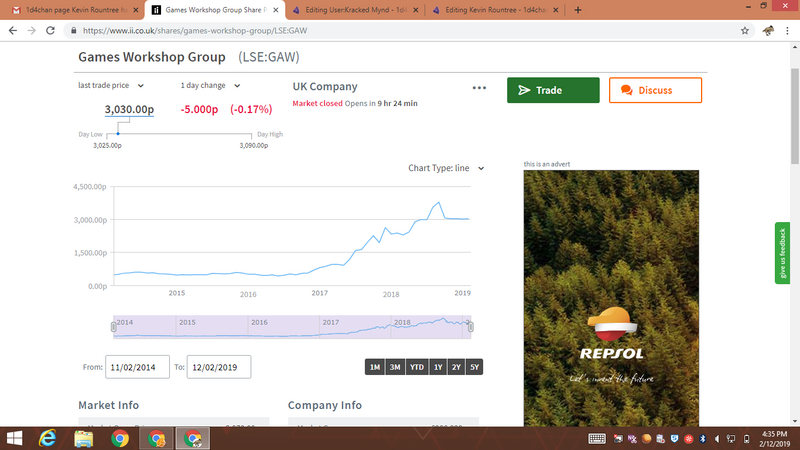Switch to the active Chrome taskbar window
800x450 pixels.
click(193, 438)
